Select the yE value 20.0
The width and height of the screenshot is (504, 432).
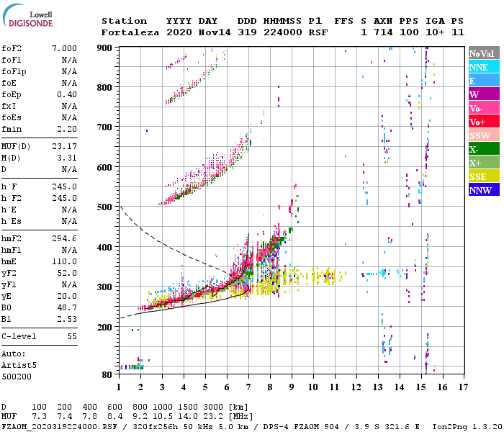[67, 297]
